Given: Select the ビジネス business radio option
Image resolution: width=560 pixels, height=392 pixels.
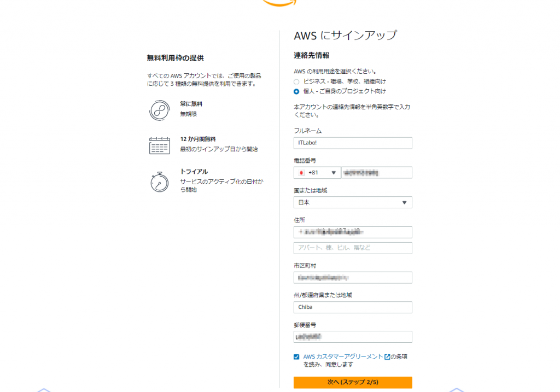Looking at the screenshot, I should [x=296, y=82].
